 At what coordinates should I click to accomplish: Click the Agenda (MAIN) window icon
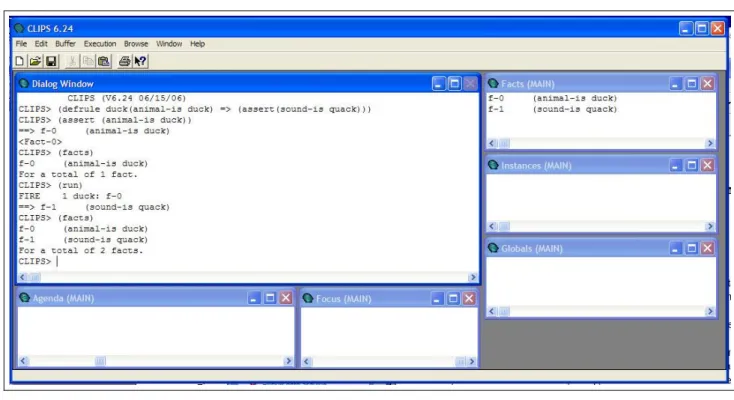click(24, 297)
